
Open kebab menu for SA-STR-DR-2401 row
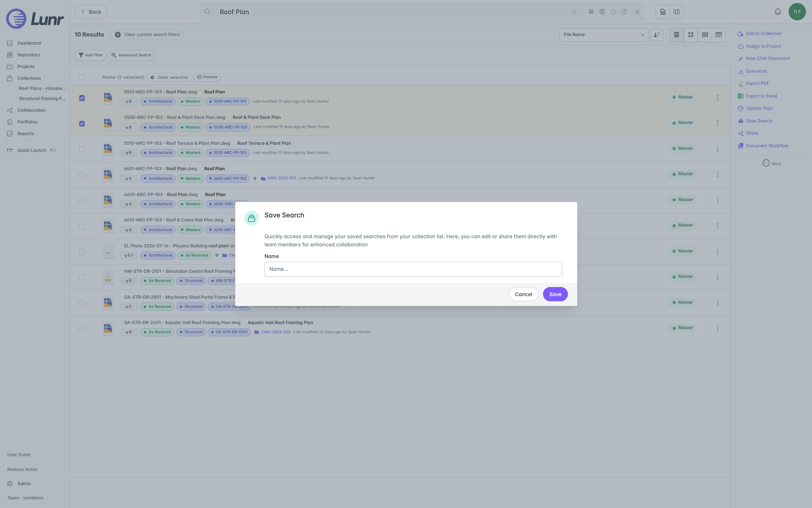[718, 328]
